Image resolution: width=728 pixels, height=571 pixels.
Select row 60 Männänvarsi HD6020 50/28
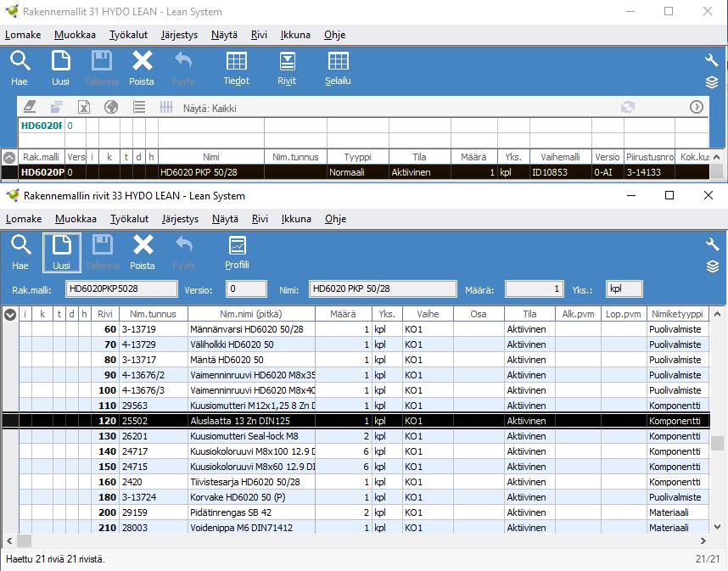click(x=364, y=329)
